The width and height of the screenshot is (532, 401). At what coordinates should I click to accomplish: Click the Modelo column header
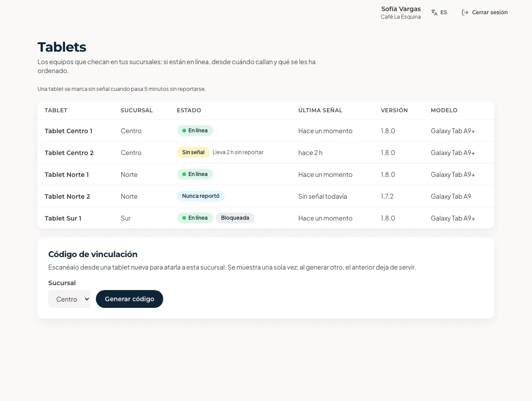[x=444, y=110]
